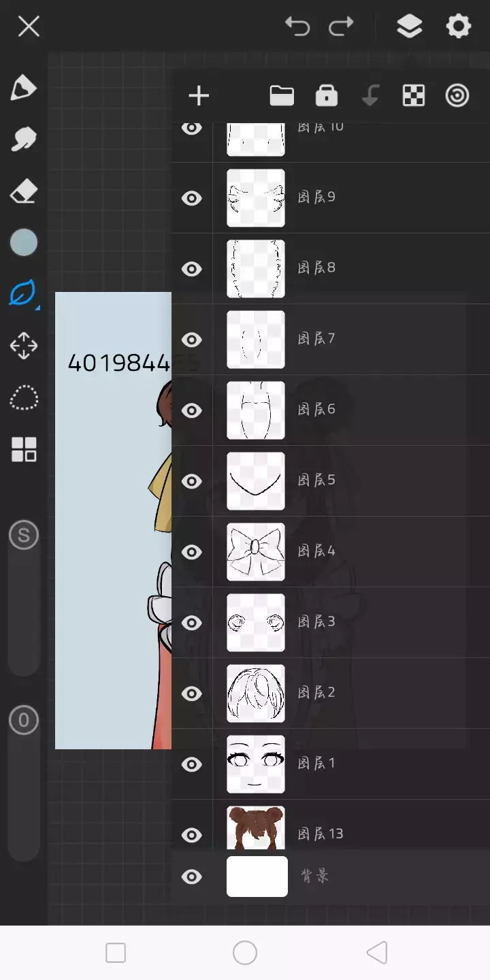Open the transform move tool
Viewport: 490px width, 980px height.
(x=24, y=346)
